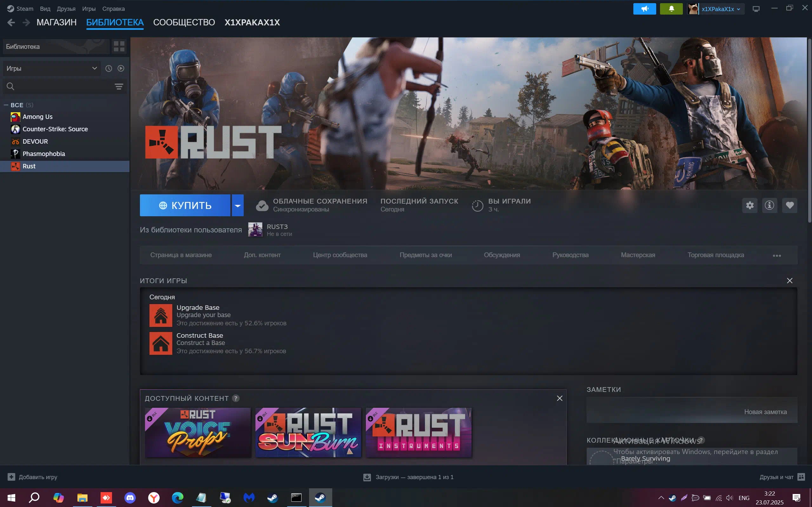The image size is (812, 507).
Task: Add Rust to favorites heart icon
Action: (x=789, y=205)
